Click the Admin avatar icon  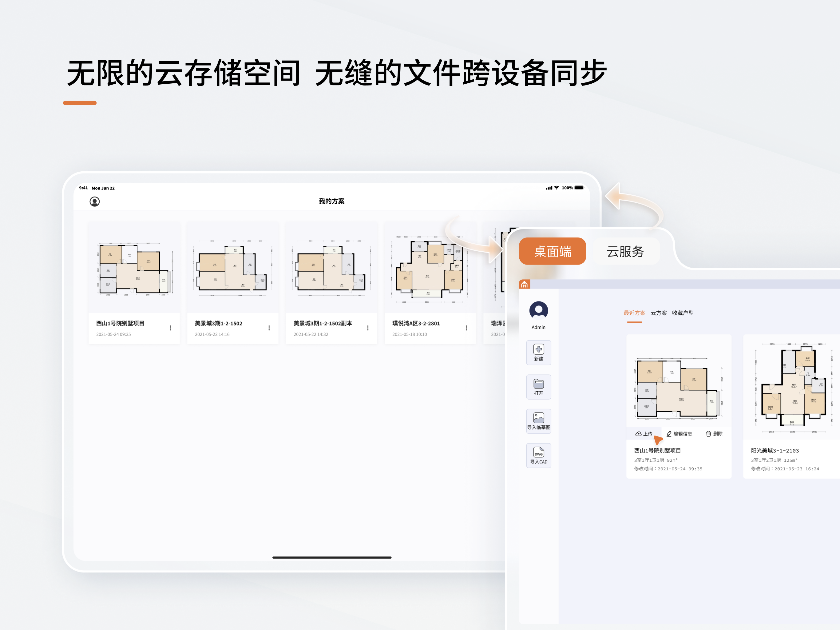point(538,310)
